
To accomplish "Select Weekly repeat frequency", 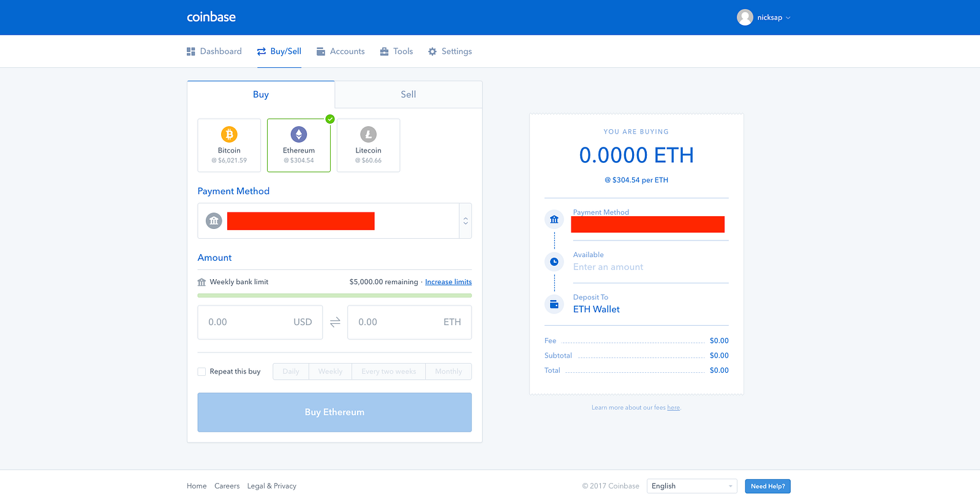I will pos(330,372).
